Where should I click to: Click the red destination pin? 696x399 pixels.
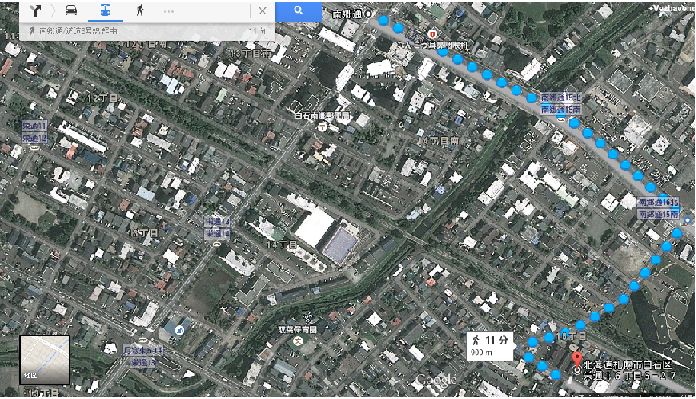pyautogui.click(x=577, y=359)
